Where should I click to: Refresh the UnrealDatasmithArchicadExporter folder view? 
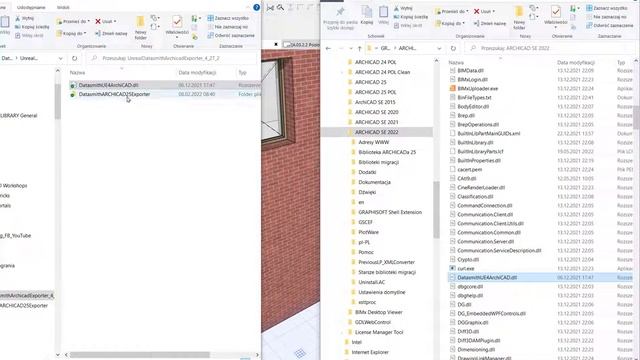click(x=74, y=58)
